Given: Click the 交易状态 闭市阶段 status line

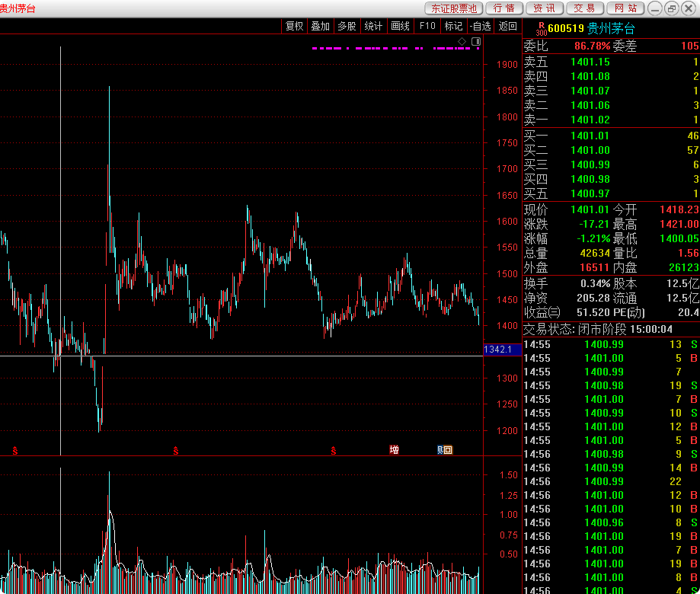Looking at the screenshot, I should tap(598, 329).
